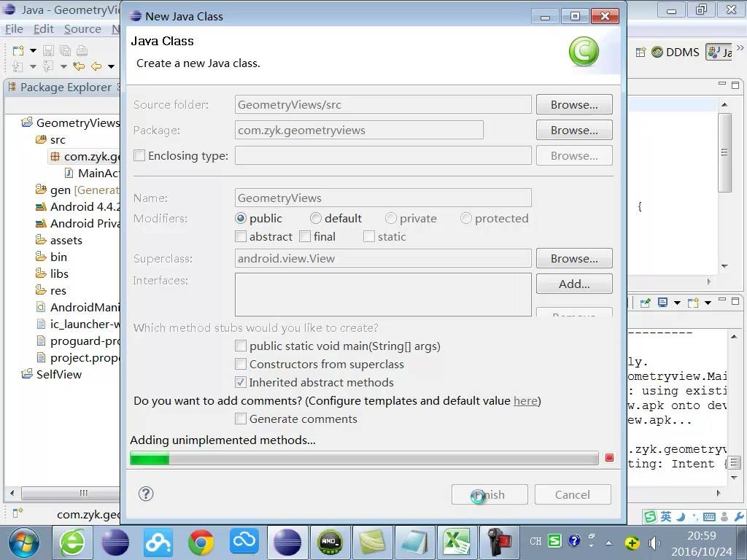Click the Package input field
The width and height of the screenshot is (747, 560).
[x=359, y=130]
